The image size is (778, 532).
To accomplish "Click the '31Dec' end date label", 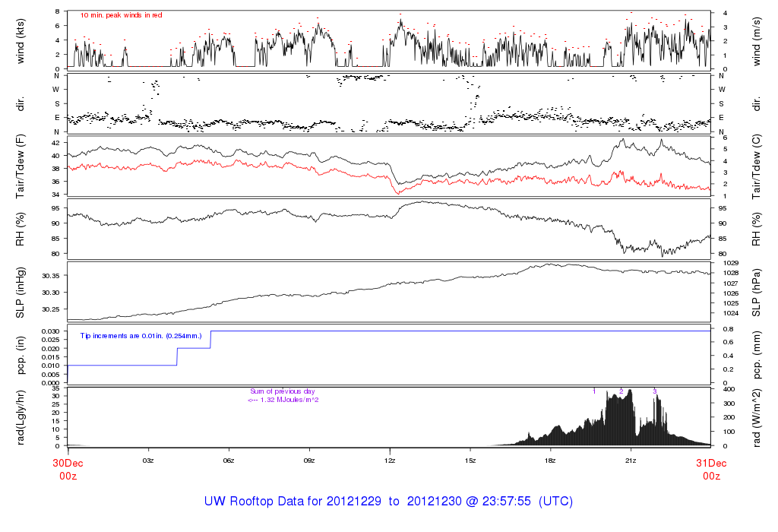I will [x=711, y=463].
